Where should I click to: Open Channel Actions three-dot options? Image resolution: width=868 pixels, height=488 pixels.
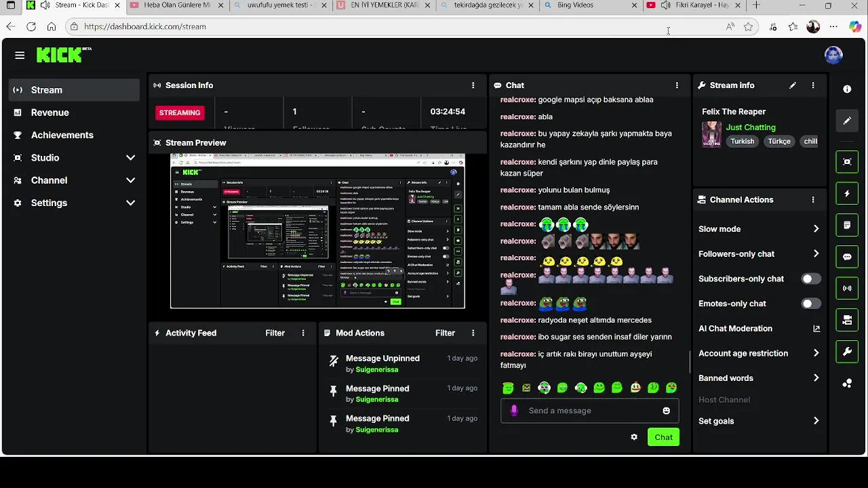click(x=813, y=200)
